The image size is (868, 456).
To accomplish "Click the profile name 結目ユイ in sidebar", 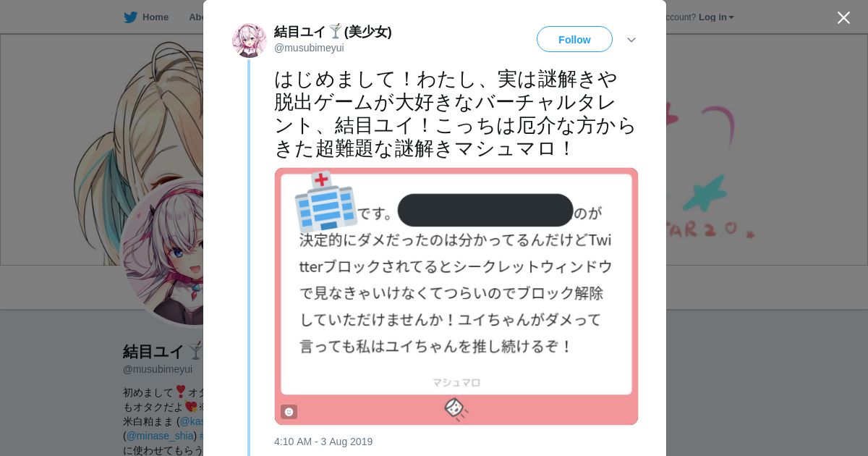I will pyautogui.click(x=153, y=352).
